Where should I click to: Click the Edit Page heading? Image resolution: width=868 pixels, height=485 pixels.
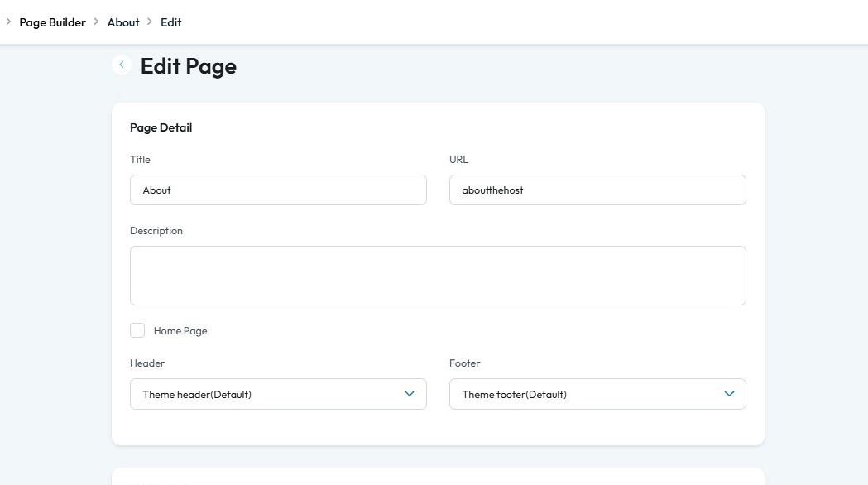[189, 66]
